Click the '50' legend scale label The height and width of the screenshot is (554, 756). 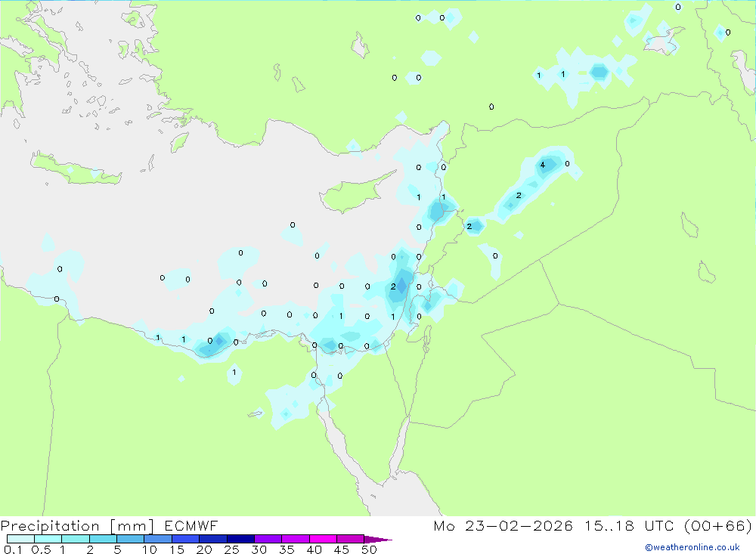[x=369, y=549]
